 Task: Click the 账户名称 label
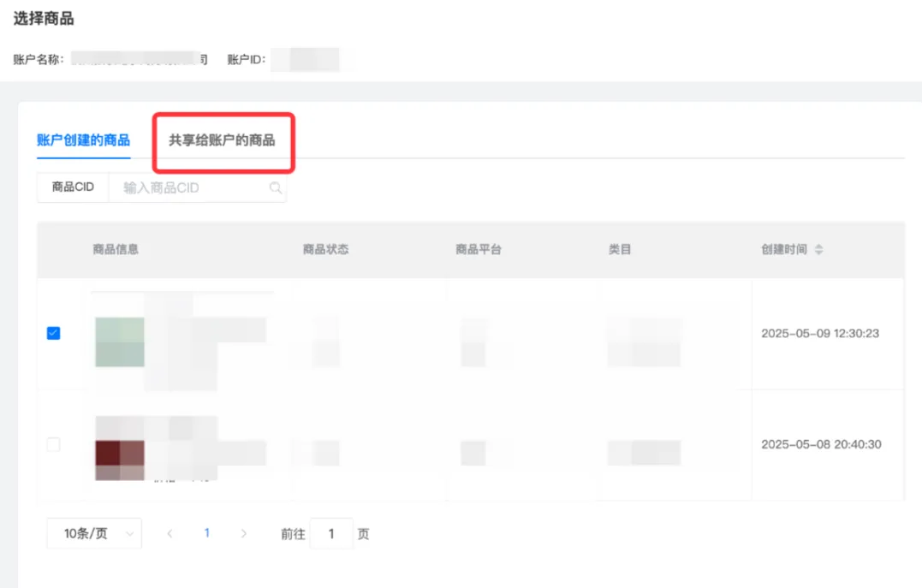click(x=39, y=59)
